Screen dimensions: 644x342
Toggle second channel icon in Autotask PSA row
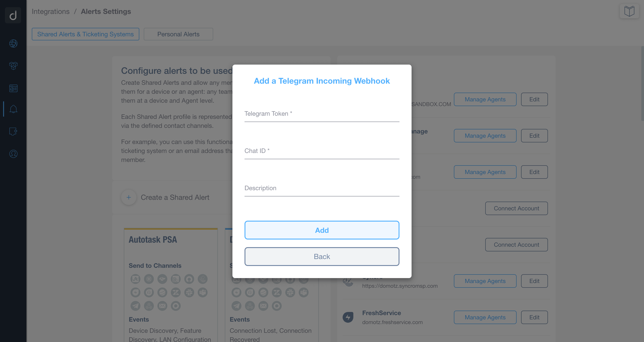149,279
